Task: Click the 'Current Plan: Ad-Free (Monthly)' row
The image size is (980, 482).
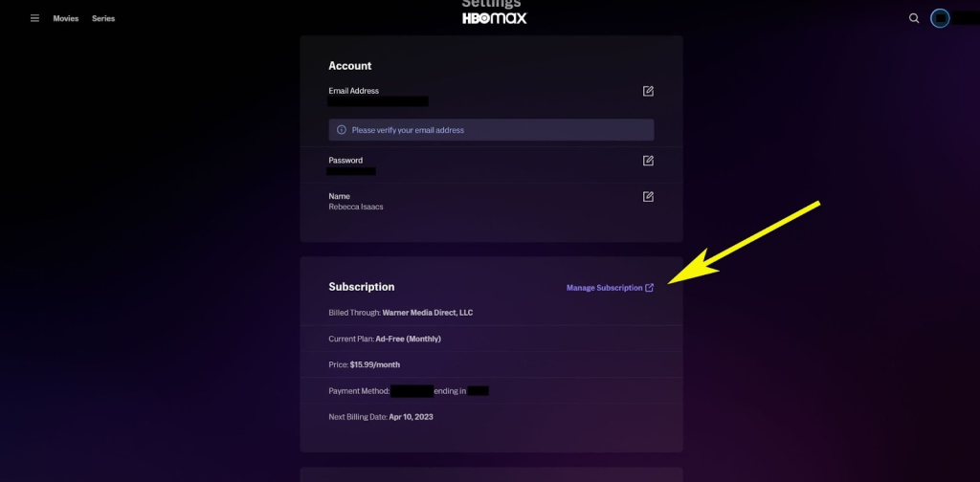Action: [x=491, y=339]
